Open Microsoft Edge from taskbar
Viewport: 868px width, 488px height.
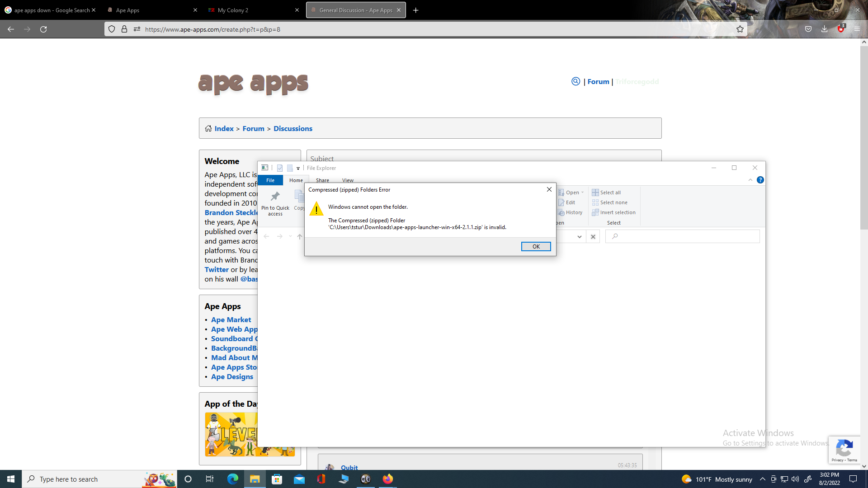(232, 479)
